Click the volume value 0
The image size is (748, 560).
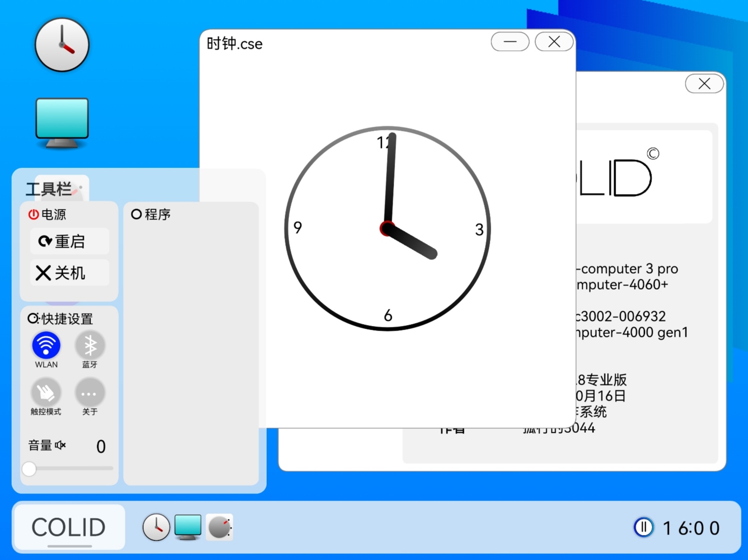pyautogui.click(x=101, y=446)
